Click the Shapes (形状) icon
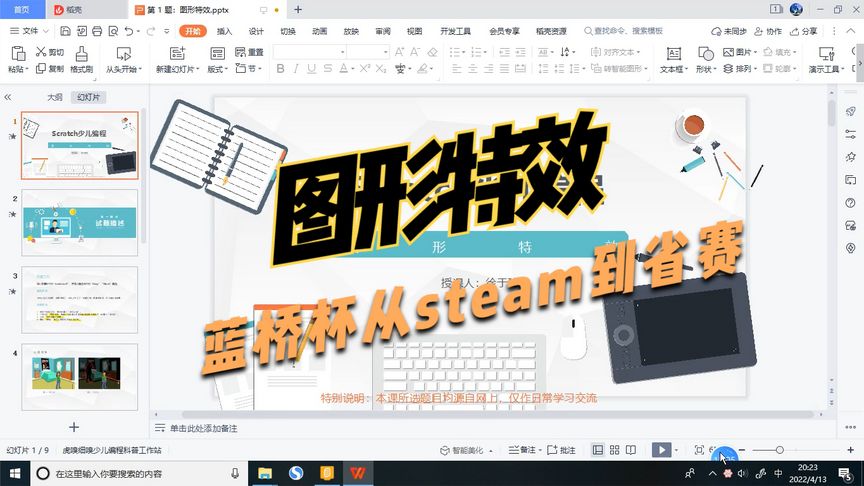The width and height of the screenshot is (864, 486). [705, 53]
